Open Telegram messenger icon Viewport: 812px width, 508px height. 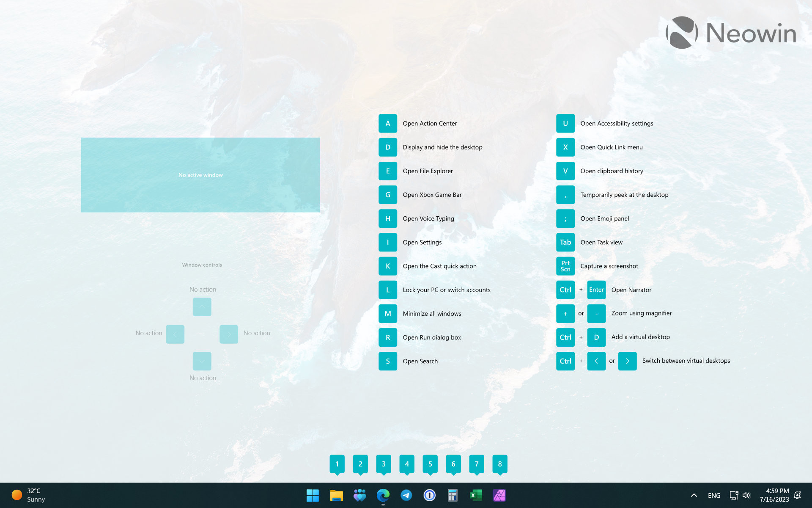coord(406,494)
